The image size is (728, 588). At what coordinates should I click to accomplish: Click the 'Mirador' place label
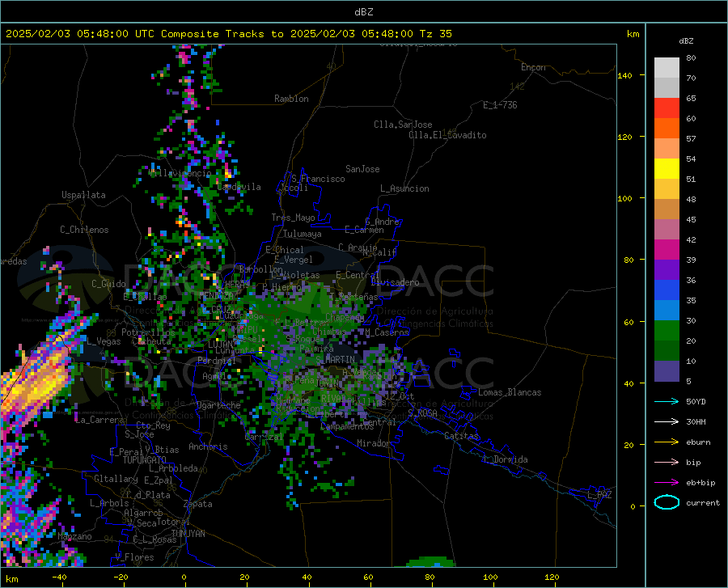(374, 443)
